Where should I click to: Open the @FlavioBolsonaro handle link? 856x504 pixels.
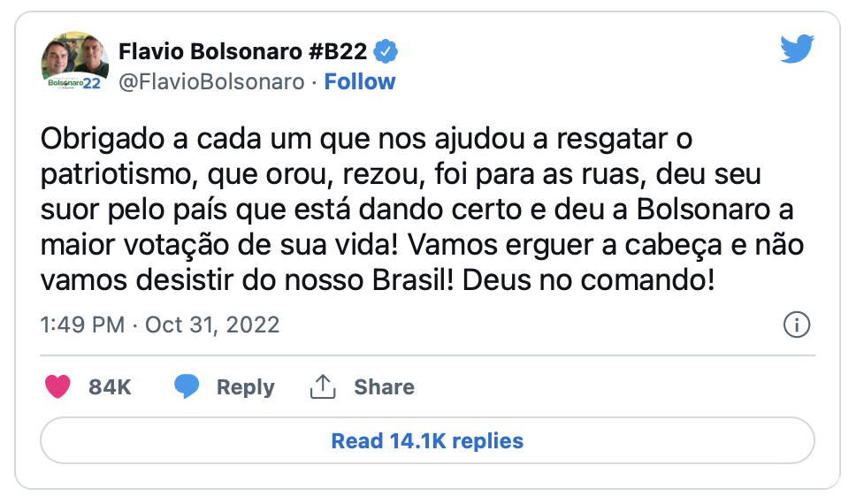[211, 82]
